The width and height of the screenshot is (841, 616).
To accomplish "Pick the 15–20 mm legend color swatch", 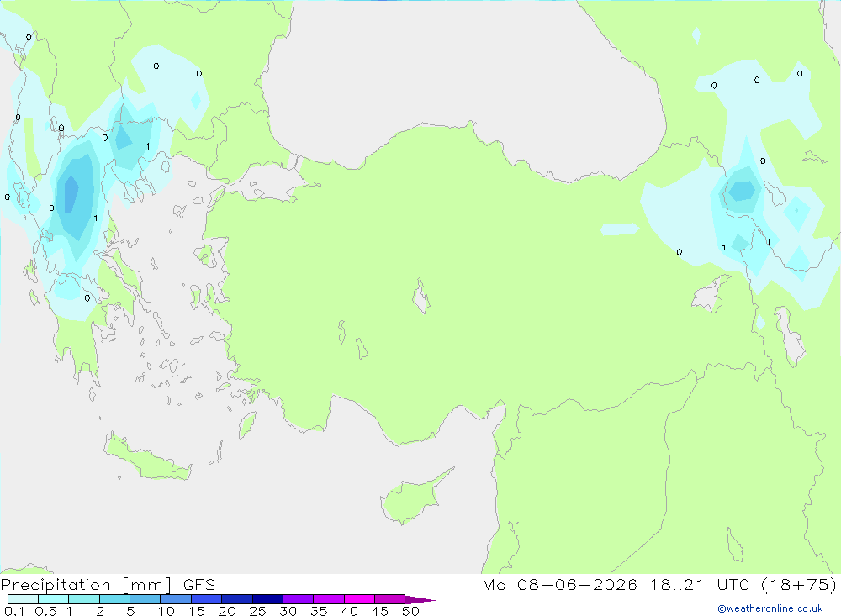I will click(x=207, y=599).
